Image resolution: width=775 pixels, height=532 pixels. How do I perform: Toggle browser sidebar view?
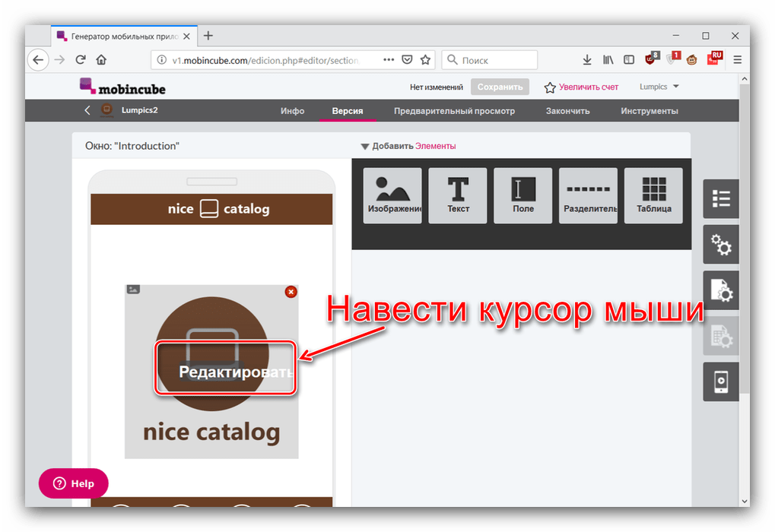[x=629, y=60]
